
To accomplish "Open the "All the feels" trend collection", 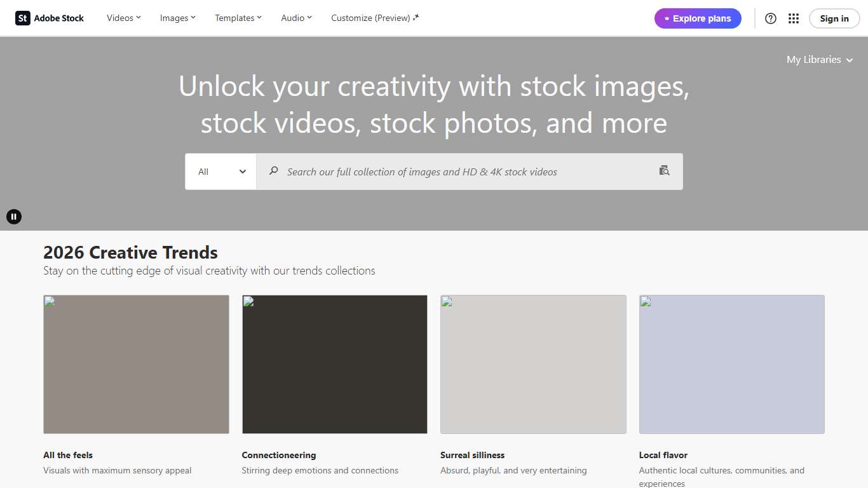I will (136, 364).
